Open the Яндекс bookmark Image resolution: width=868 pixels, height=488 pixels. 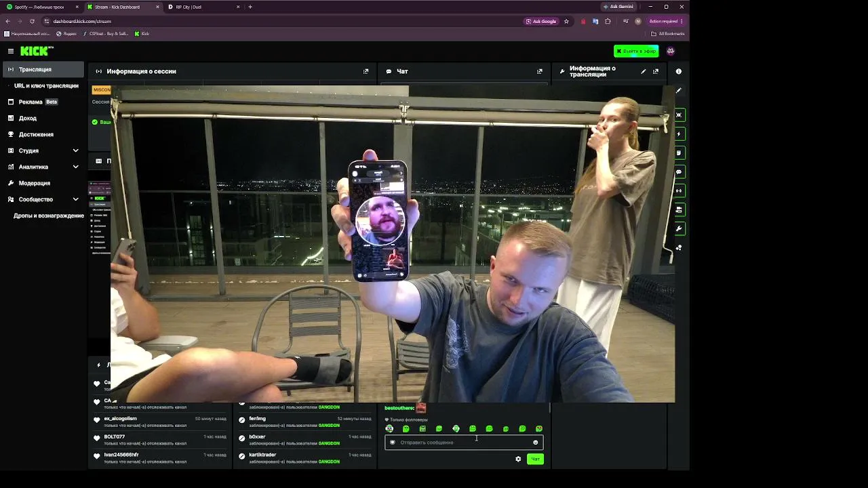point(66,34)
